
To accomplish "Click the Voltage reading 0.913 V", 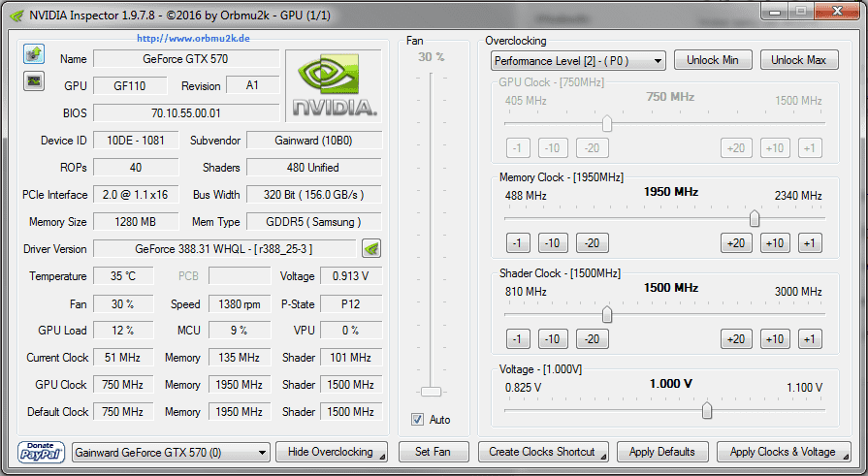I will [x=351, y=275].
